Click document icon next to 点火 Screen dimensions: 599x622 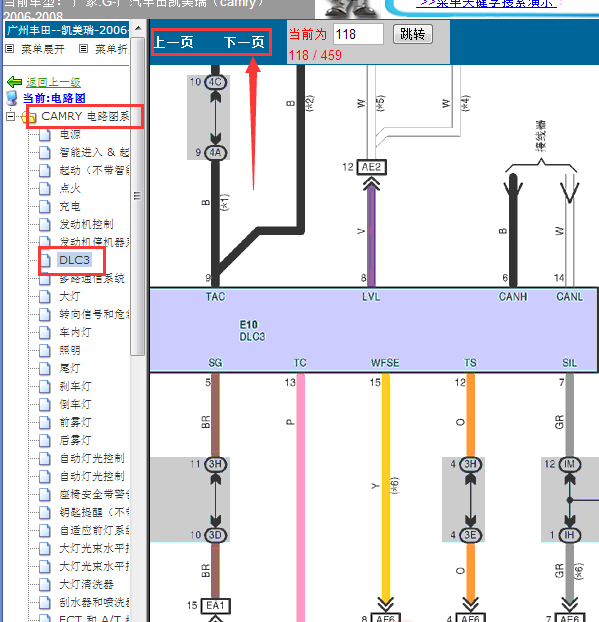tap(45, 188)
